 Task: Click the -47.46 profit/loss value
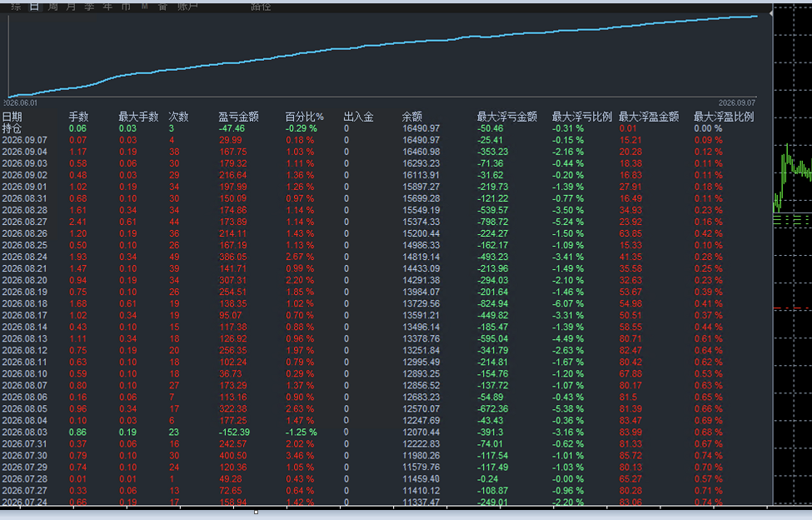[232, 128]
